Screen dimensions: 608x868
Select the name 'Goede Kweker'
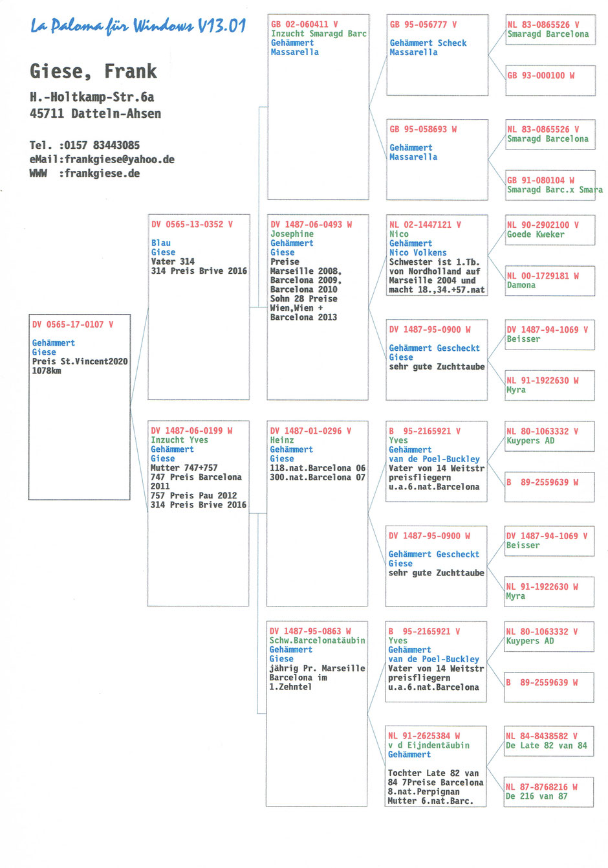536,234
